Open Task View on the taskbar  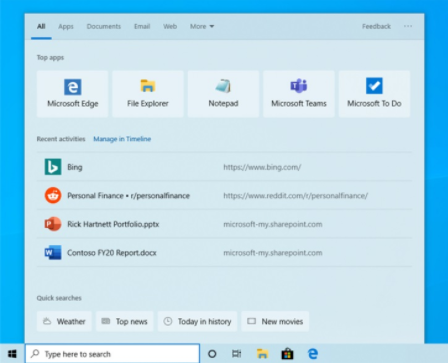coord(237,354)
